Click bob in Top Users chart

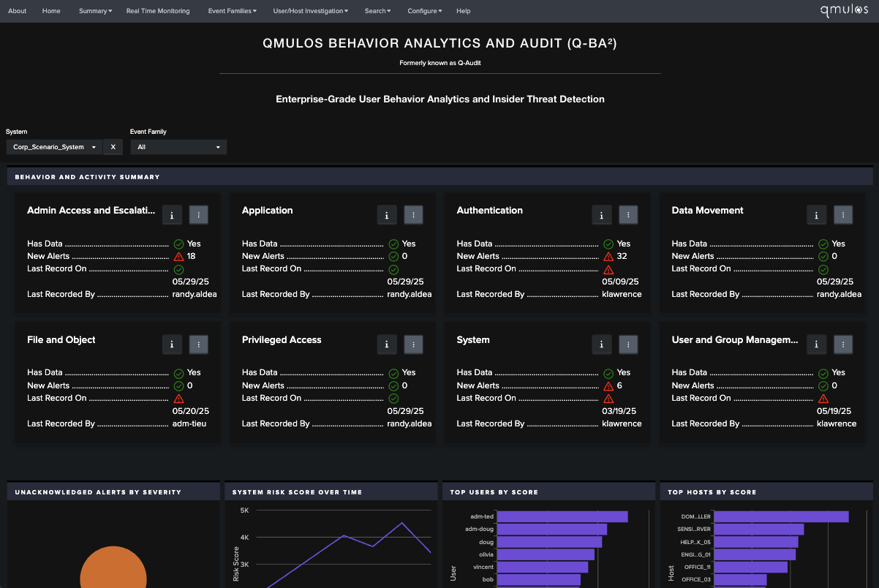[x=488, y=579]
